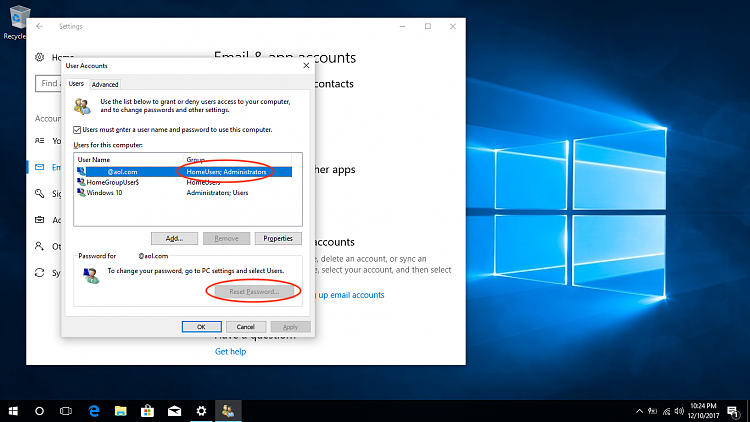The image size is (750, 422).
Task: Focus the Find a setting search box
Action: [x=48, y=83]
